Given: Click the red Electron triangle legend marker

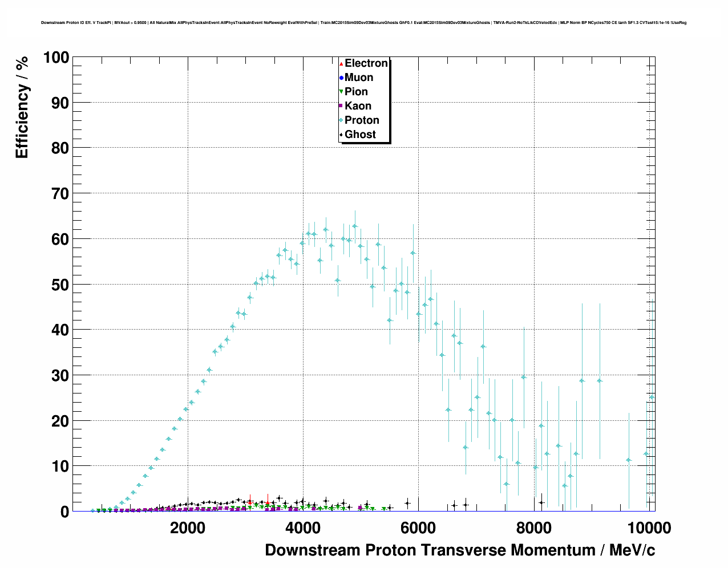Looking at the screenshot, I should point(341,63).
